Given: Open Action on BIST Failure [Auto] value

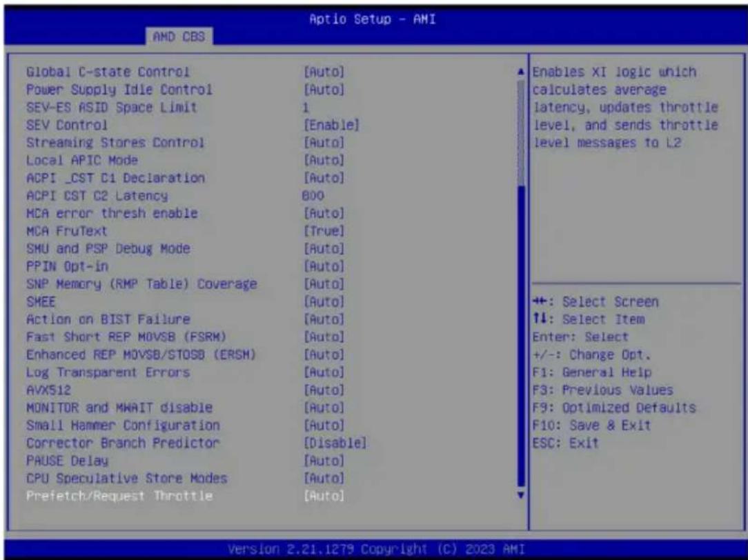Looking at the screenshot, I should pyautogui.click(x=324, y=319).
